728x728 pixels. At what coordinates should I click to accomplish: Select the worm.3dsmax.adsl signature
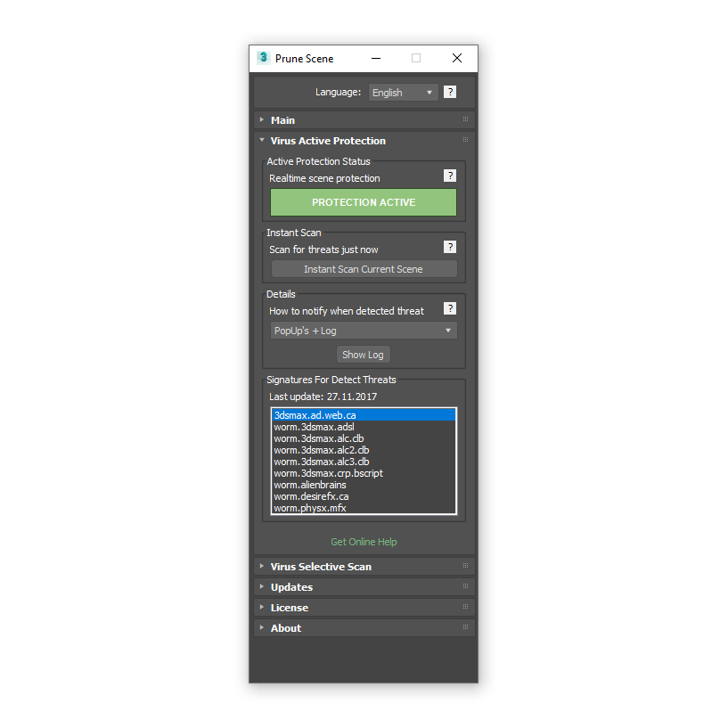(x=364, y=427)
